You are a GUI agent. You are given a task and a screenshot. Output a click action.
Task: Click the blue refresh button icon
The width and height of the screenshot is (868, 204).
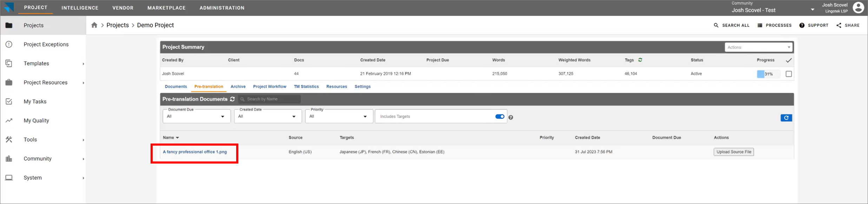click(786, 118)
